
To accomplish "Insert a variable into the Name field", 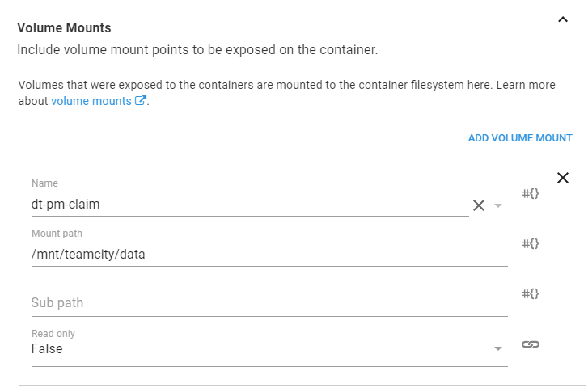I will click(531, 194).
